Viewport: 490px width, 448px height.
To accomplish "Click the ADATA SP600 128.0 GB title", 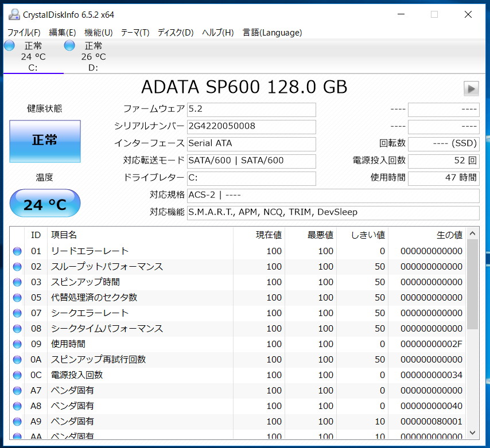I will (x=244, y=87).
